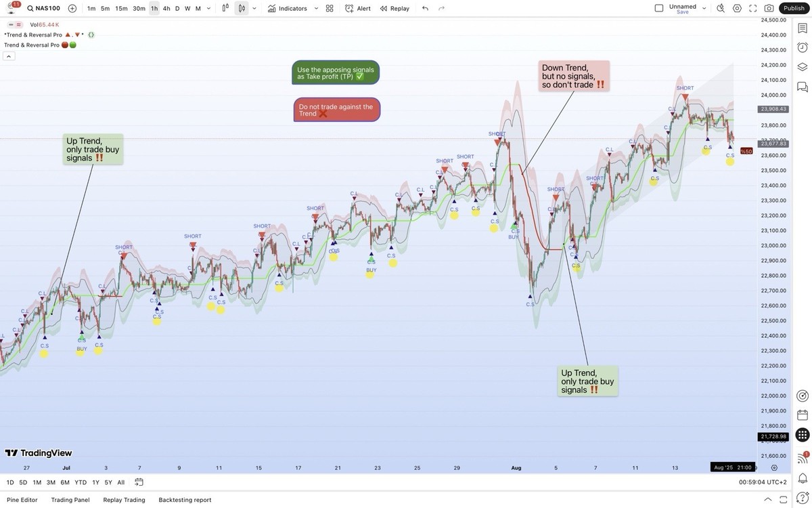Open the fullscreen chart mode
This screenshot has width=812, height=508.
point(753,7)
